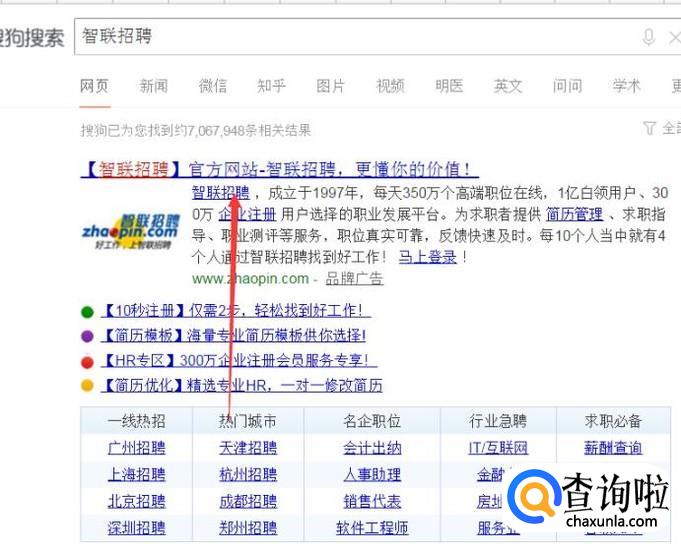The height and width of the screenshot is (552, 681).
Task: Switch to the 英文 tab
Action: pos(508,86)
